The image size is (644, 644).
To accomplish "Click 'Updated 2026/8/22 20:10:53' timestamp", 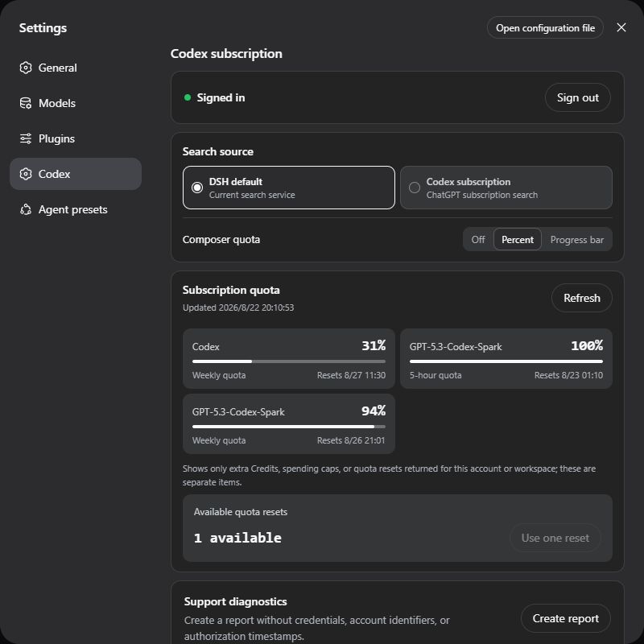I will point(238,308).
